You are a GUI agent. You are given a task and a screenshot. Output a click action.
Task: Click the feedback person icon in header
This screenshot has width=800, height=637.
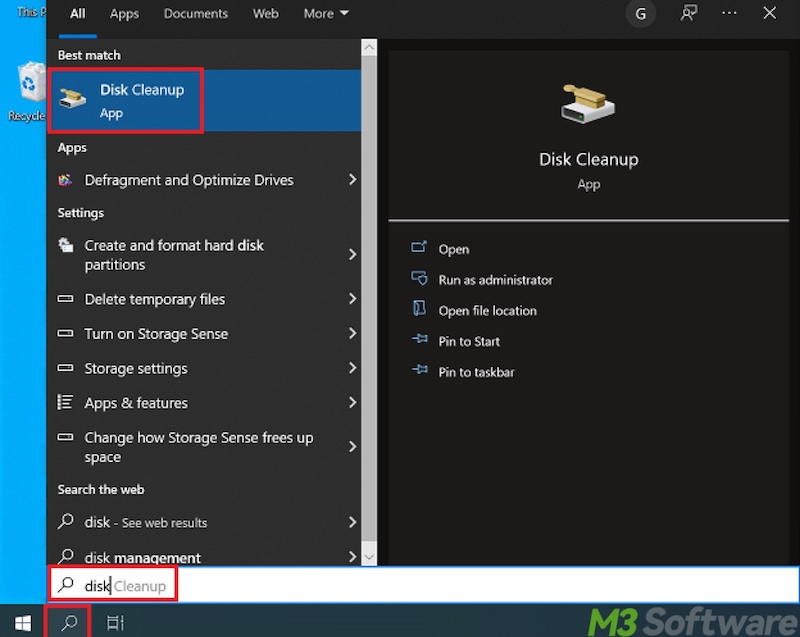tap(689, 13)
